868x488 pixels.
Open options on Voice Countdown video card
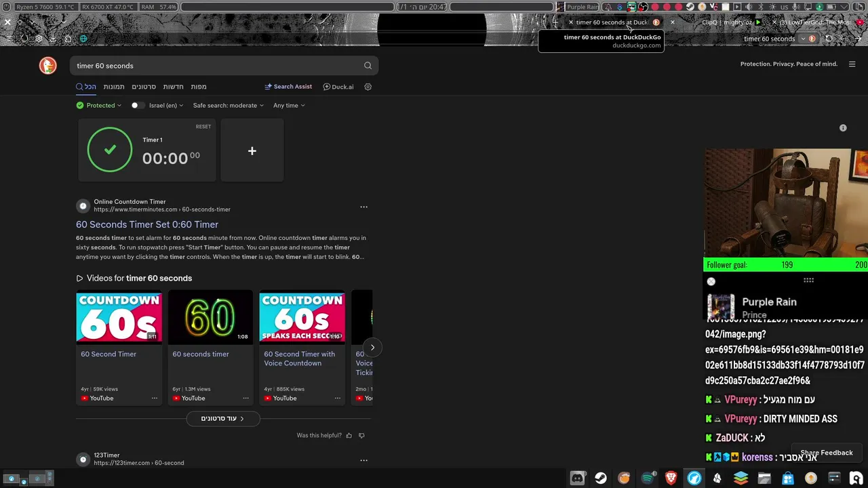[337, 398]
